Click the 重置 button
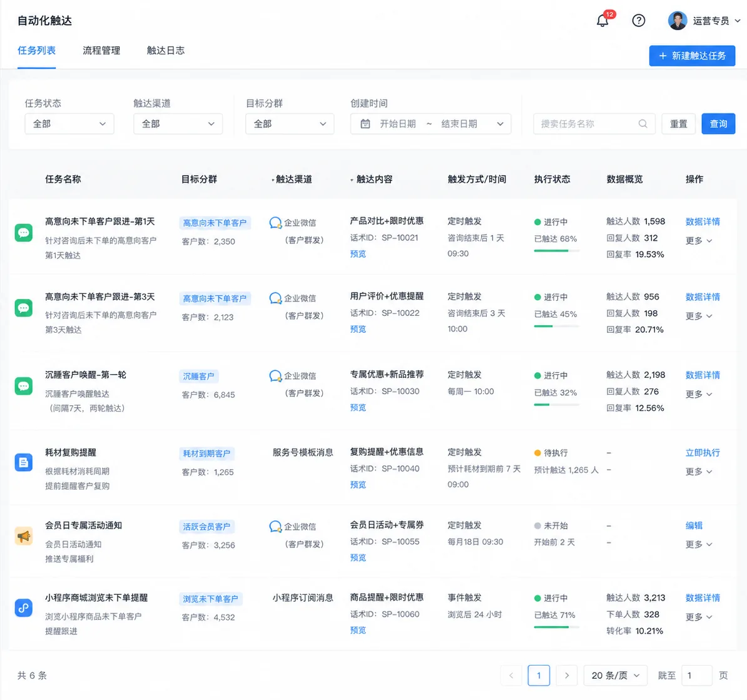 pos(678,124)
